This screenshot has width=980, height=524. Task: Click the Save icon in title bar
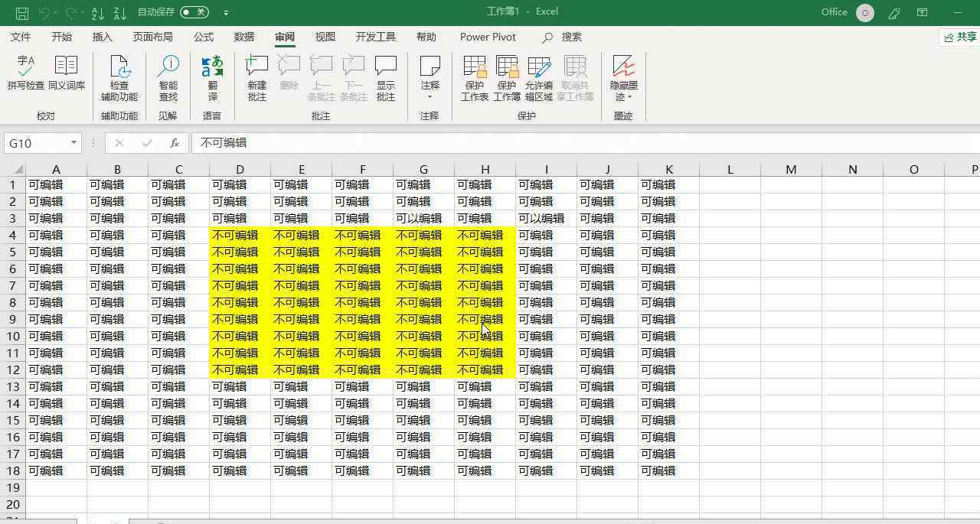[x=21, y=12]
